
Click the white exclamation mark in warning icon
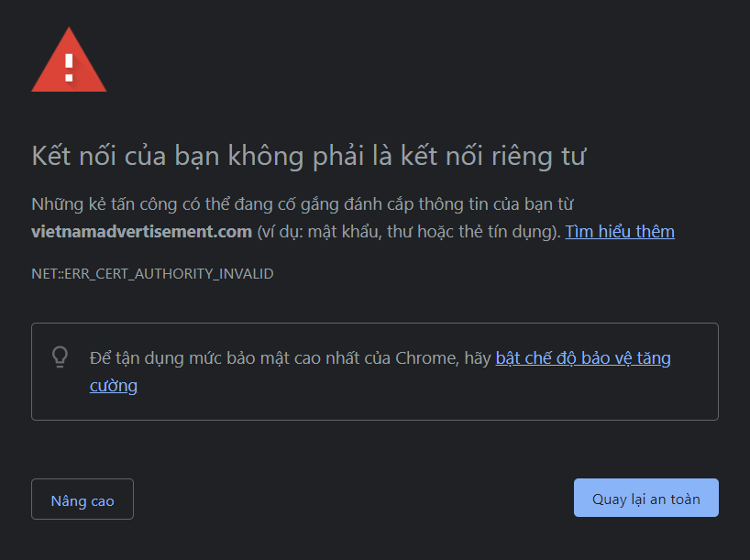(x=69, y=64)
